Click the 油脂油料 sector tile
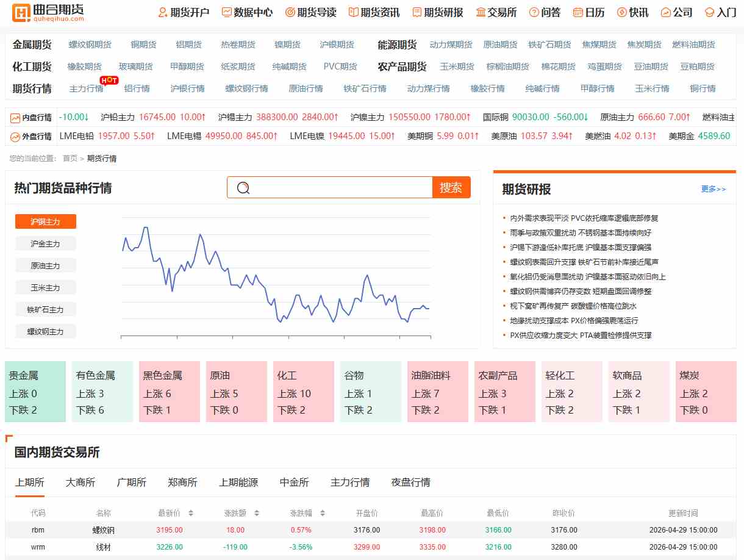The image size is (744, 560). point(438,392)
